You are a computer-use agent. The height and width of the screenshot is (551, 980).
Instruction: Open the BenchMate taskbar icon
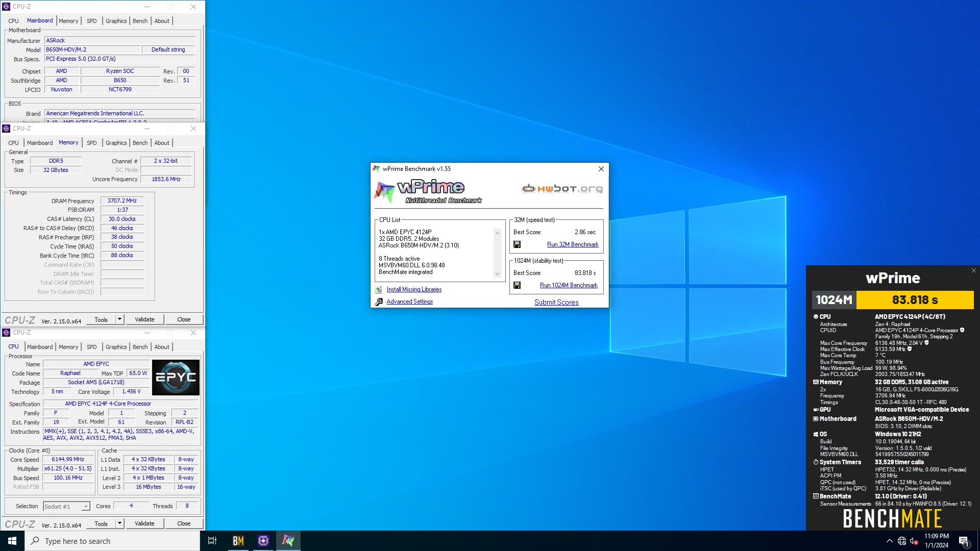click(x=238, y=541)
